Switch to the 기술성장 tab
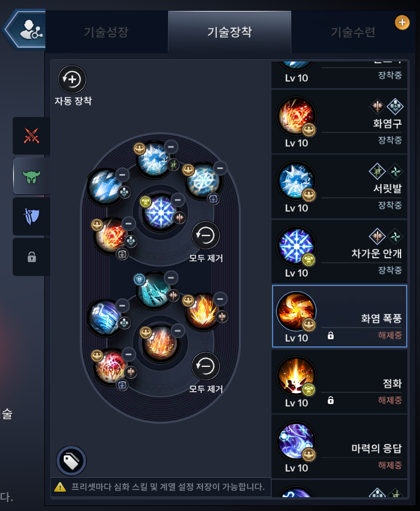The image size is (420, 511). pyautogui.click(x=106, y=32)
